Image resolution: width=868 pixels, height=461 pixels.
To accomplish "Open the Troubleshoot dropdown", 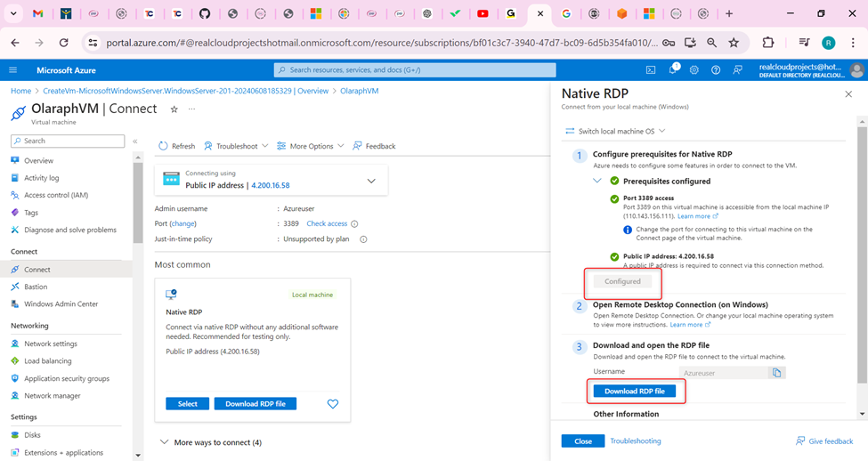I will click(x=236, y=146).
